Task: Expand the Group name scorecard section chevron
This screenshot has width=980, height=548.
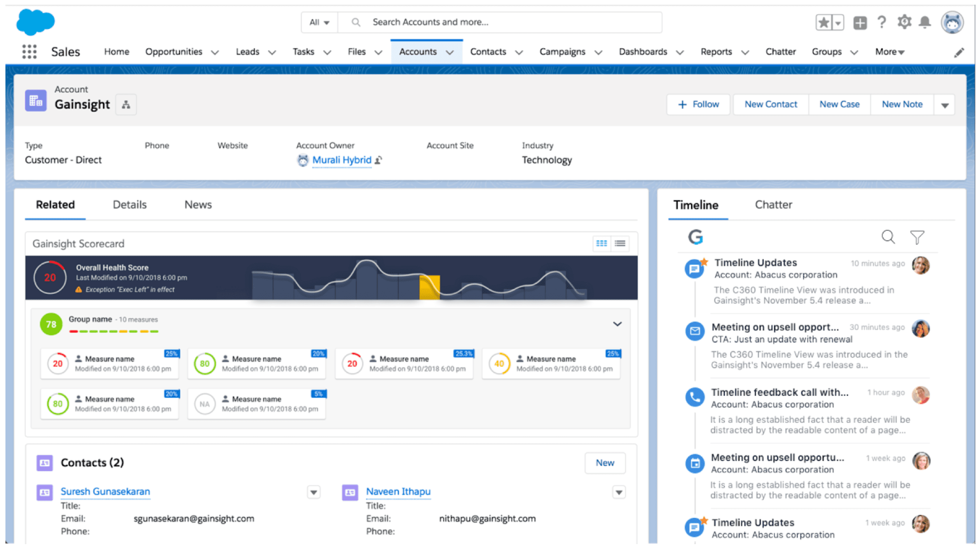Action: coord(618,324)
